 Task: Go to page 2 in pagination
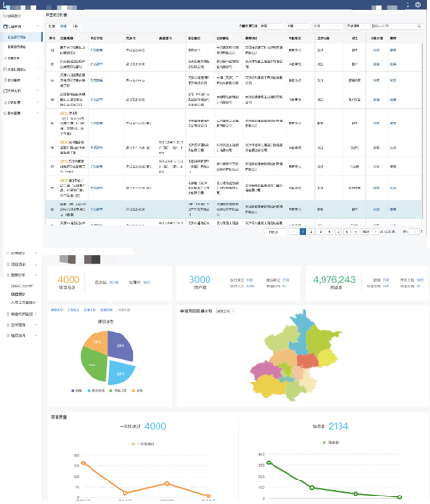(x=311, y=232)
